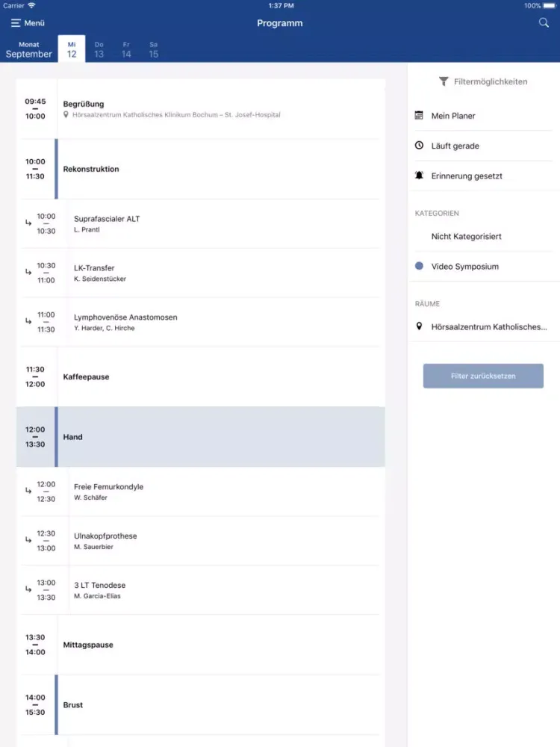
Task: Open the hamburger Menü icon
Action: click(x=16, y=23)
